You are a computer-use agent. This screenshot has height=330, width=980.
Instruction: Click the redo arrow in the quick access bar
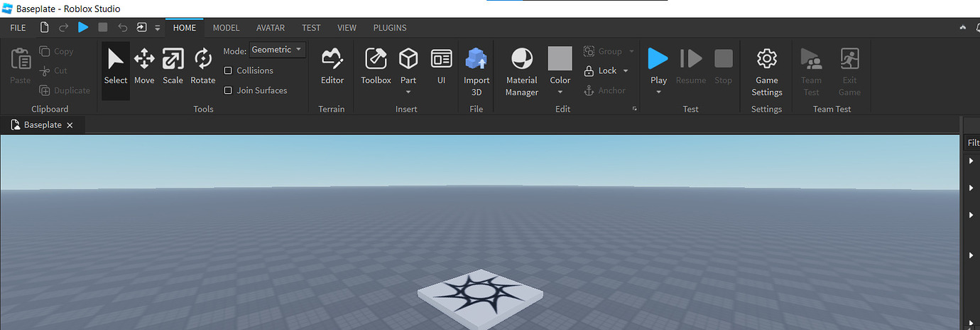64,28
